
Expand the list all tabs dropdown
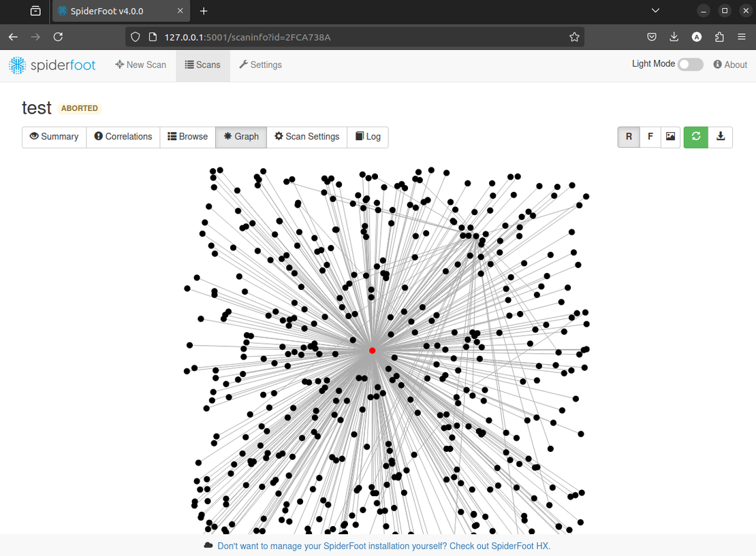[x=655, y=11]
